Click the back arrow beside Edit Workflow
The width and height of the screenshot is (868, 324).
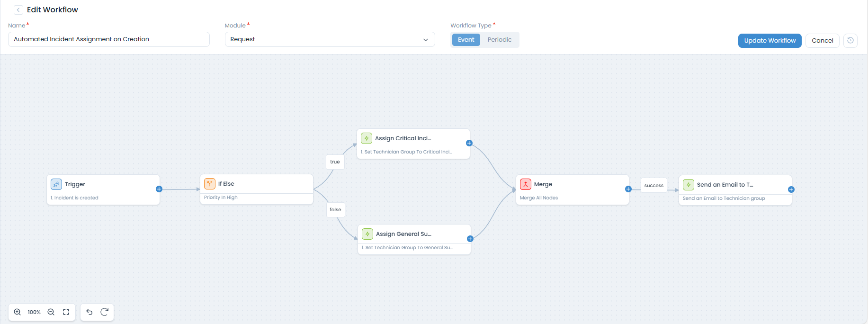[x=18, y=10]
